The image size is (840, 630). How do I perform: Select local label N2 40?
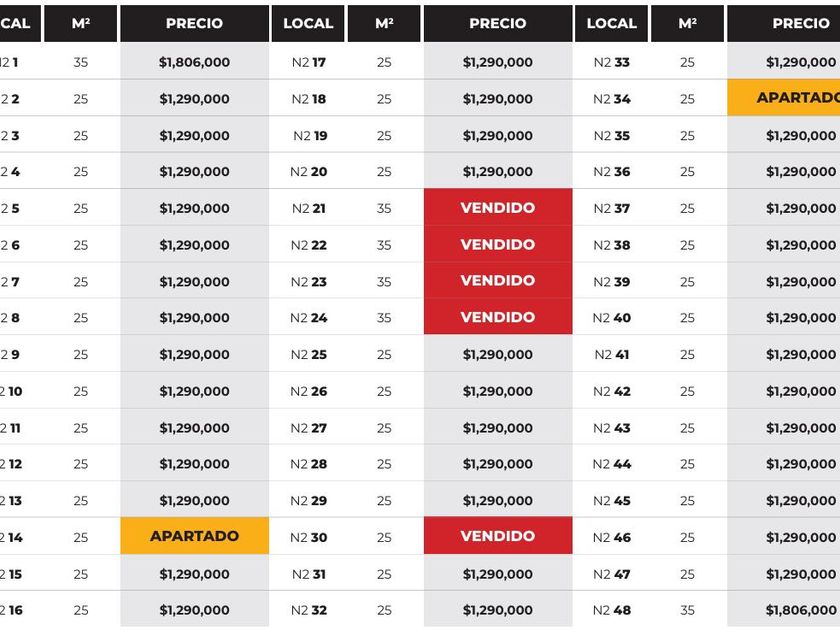click(611, 318)
